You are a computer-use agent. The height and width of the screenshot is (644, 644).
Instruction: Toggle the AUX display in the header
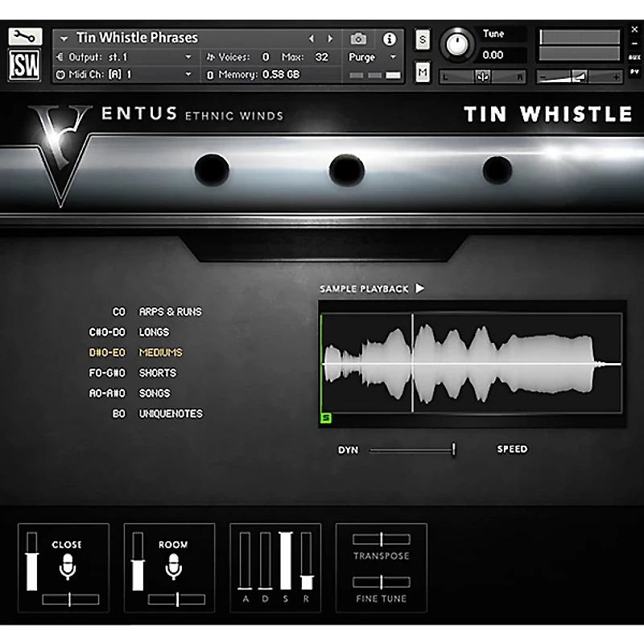pos(636,56)
